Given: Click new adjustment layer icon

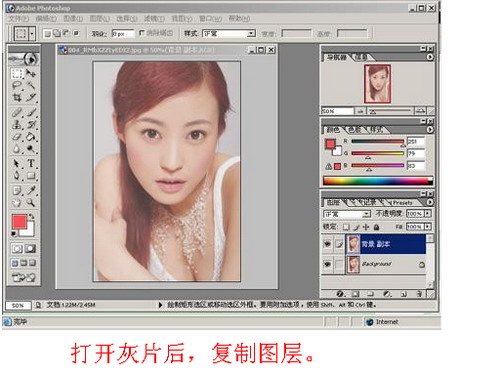Looking at the screenshot, I should pos(387,294).
